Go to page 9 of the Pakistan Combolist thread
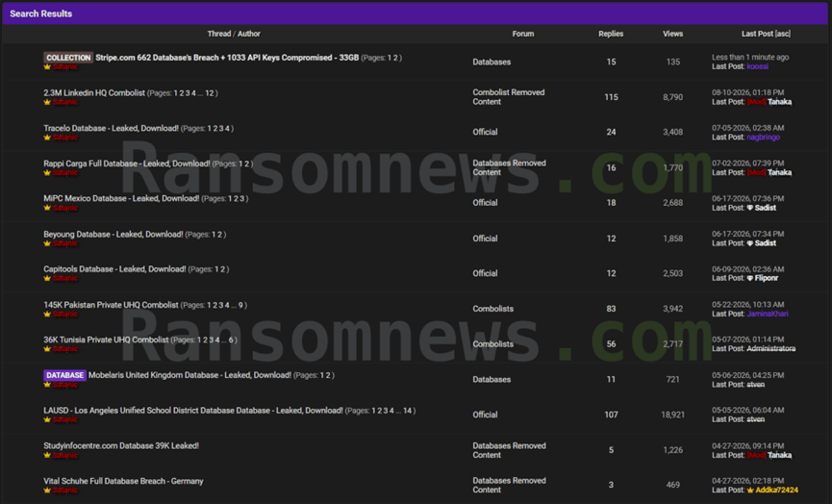The width and height of the screenshot is (832, 504). click(x=240, y=305)
